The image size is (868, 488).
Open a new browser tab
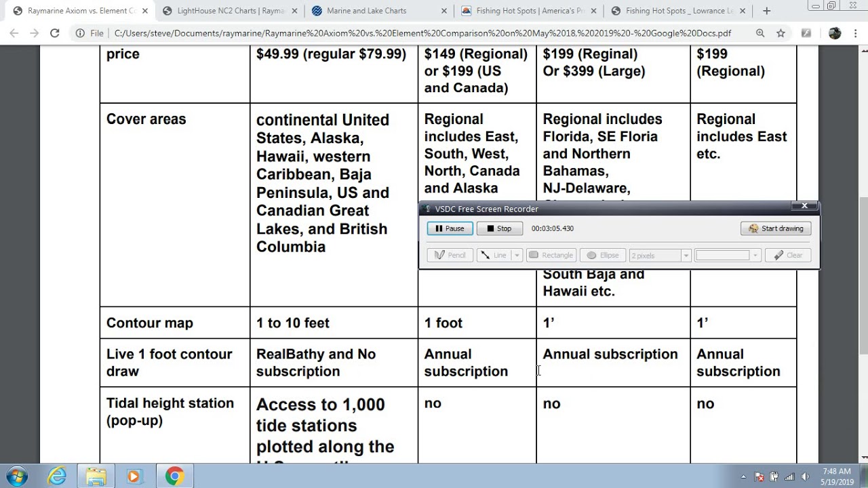point(766,11)
